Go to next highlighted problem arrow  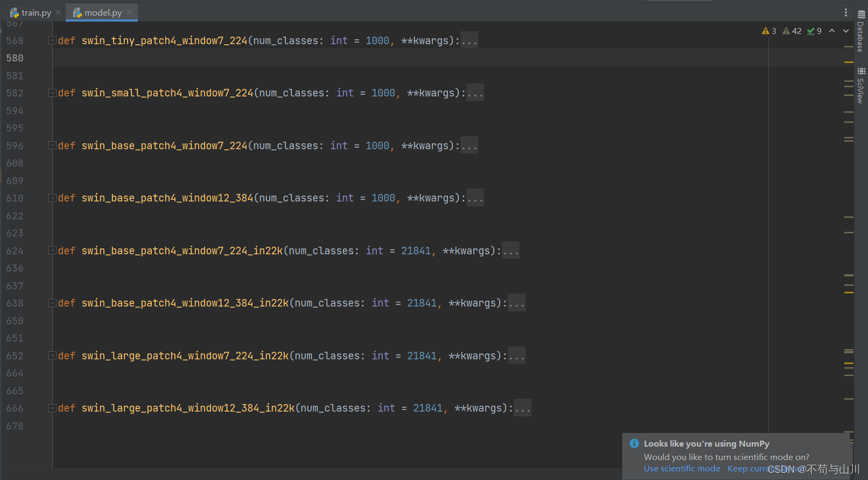846,31
